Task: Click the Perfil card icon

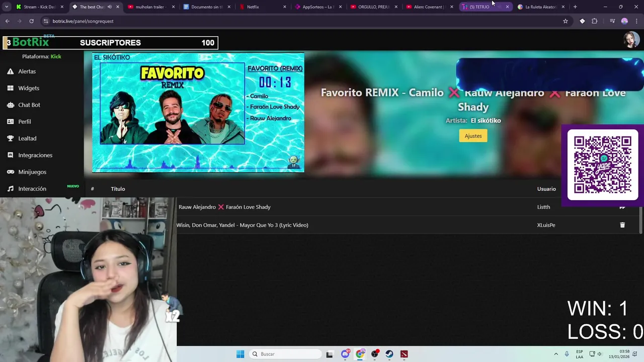Action: [x=10, y=122]
